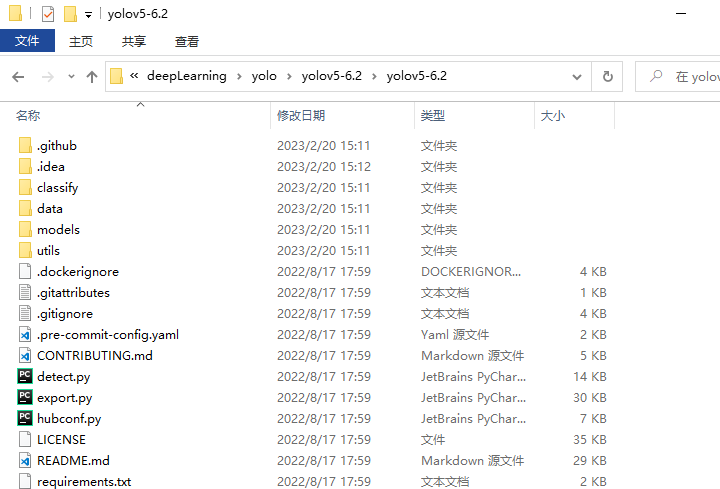Click the .pre-commit-config.yaml VS Code icon
The width and height of the screenshot is (720, 489).
click(25, 335)
